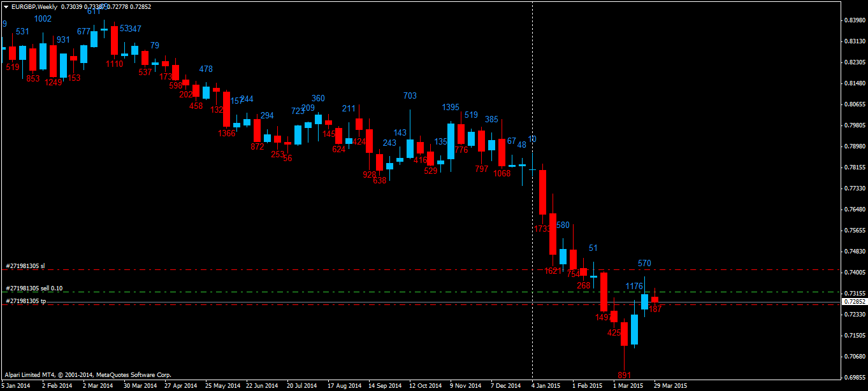This screenshot has width=868, height=391.
Task: Click price axis label 0.71505
Action: (855, 336)
